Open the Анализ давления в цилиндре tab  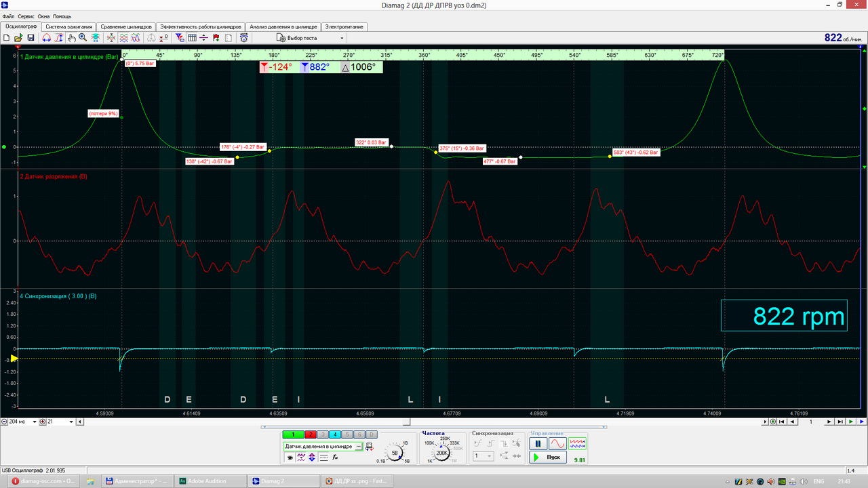[x=283, y=26]
